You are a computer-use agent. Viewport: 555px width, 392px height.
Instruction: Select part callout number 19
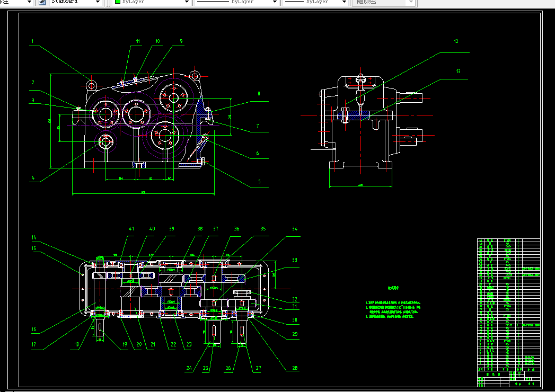click(x=125, y=344)
